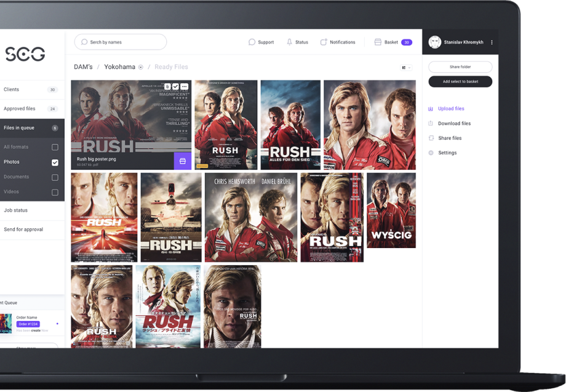Click the Files in queue count badge

(x=55, y=128)
